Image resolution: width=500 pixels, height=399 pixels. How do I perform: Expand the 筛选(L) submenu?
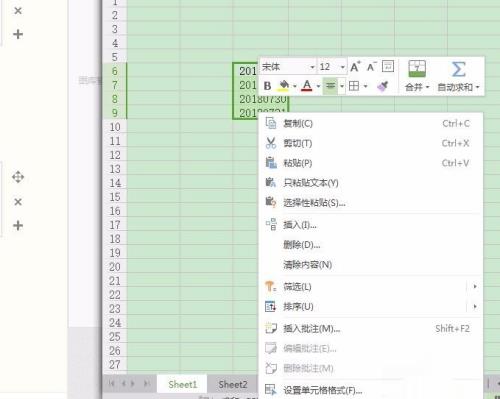click(x=475, y=287)
